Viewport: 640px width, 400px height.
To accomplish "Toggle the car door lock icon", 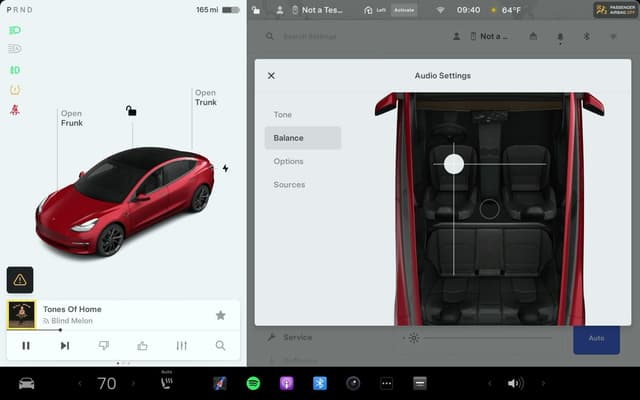I will click(x=131, y=111).
